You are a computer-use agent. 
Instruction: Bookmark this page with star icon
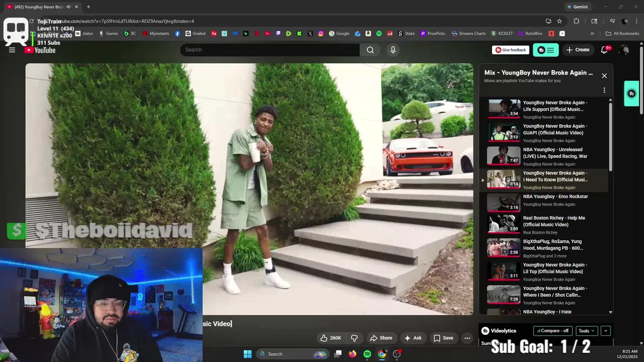click(559, 21)
